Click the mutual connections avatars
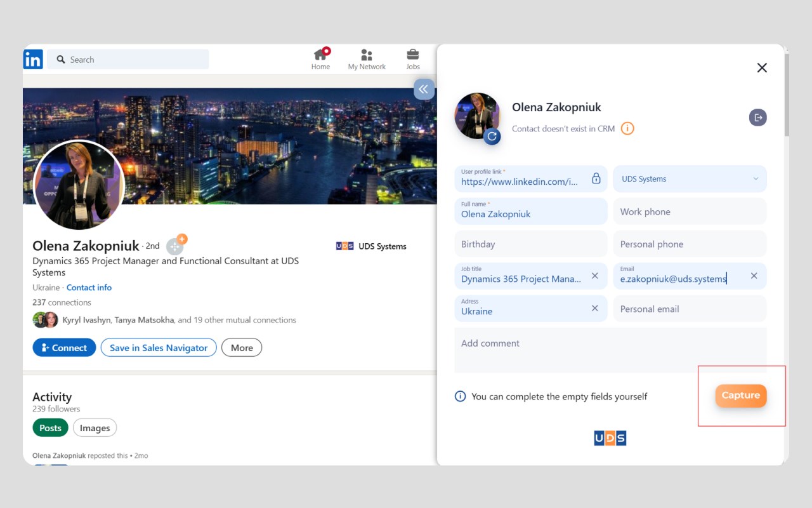Screen dimensions: 812x508 click(45, 320)
